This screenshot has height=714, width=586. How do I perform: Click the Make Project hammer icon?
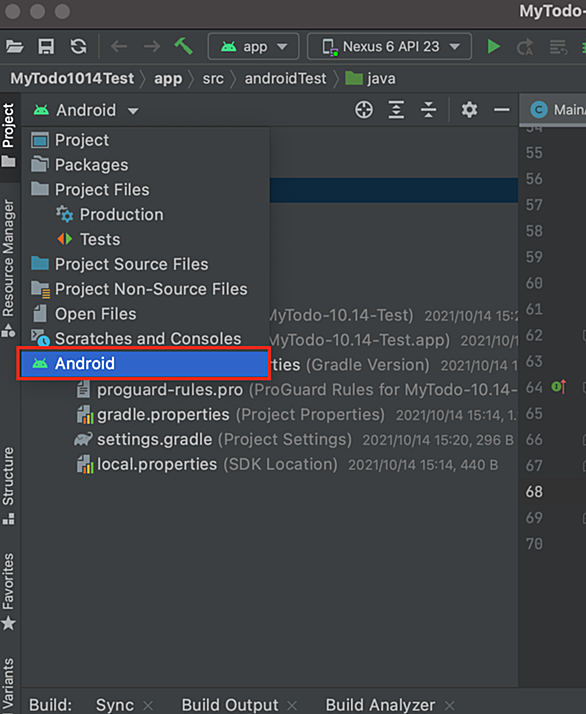[x=183, y=46]
